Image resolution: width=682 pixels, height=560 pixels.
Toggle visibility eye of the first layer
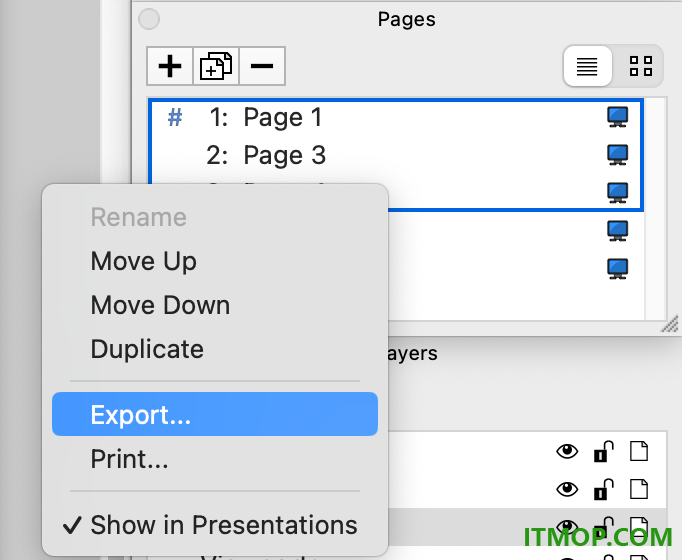point(567,451)
